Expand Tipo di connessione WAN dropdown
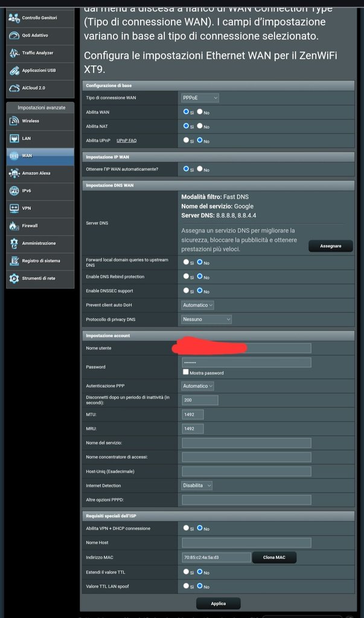Image resolution: width=364 pixels, height=618 pixels. pyautogui.click(x=199, y=98)
